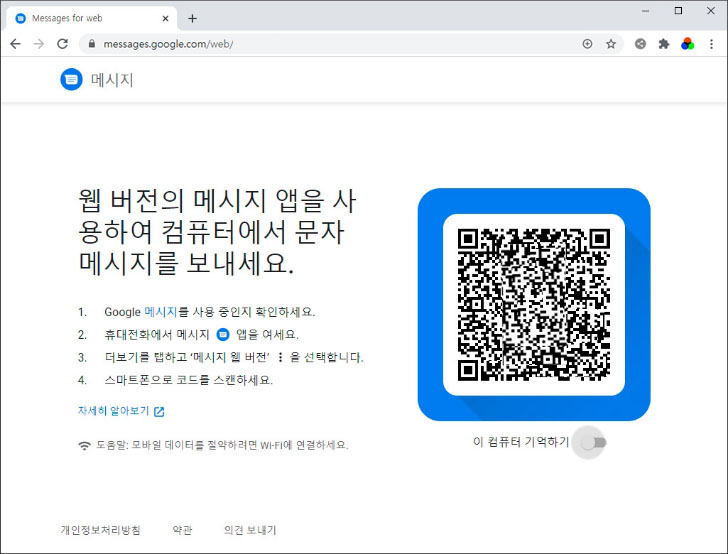Minimize the browser window

pos(645,11)
